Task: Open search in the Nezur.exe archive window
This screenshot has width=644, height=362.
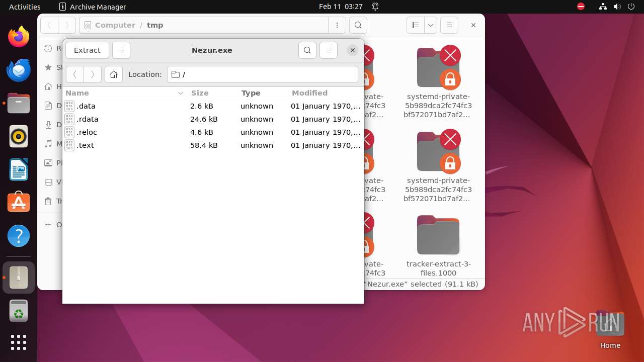Action: (x=307, y=50)
